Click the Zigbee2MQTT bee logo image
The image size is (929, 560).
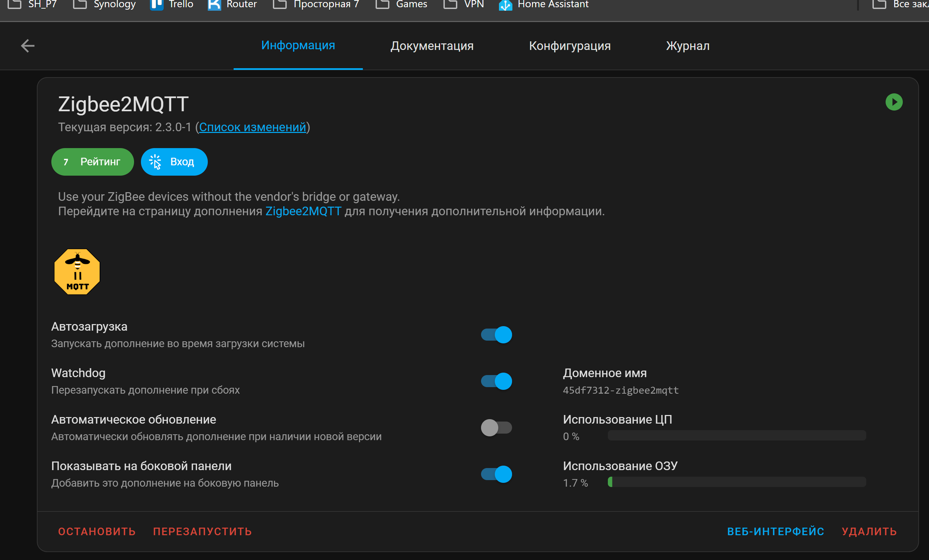[77, 272]
